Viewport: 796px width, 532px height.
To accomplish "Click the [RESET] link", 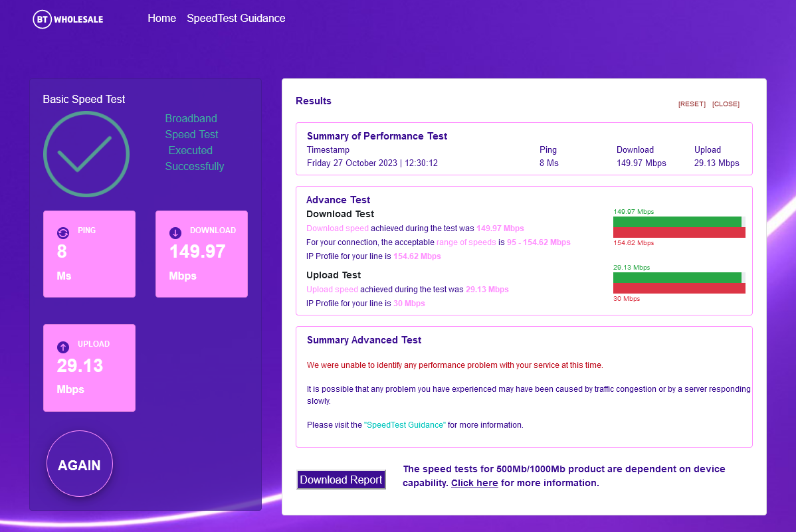I will pyautogui.click(x=692, y=104).
